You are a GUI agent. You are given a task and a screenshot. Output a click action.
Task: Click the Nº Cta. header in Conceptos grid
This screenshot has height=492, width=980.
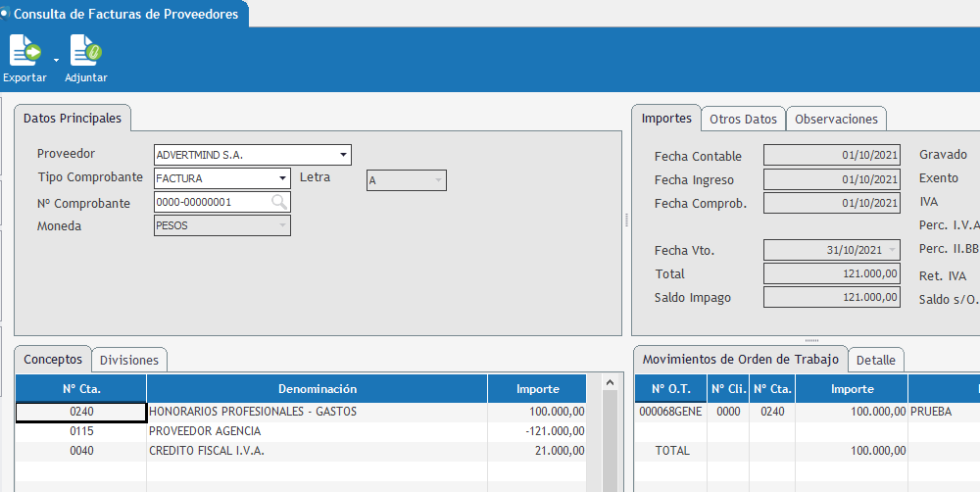click(x=81, y=389)
